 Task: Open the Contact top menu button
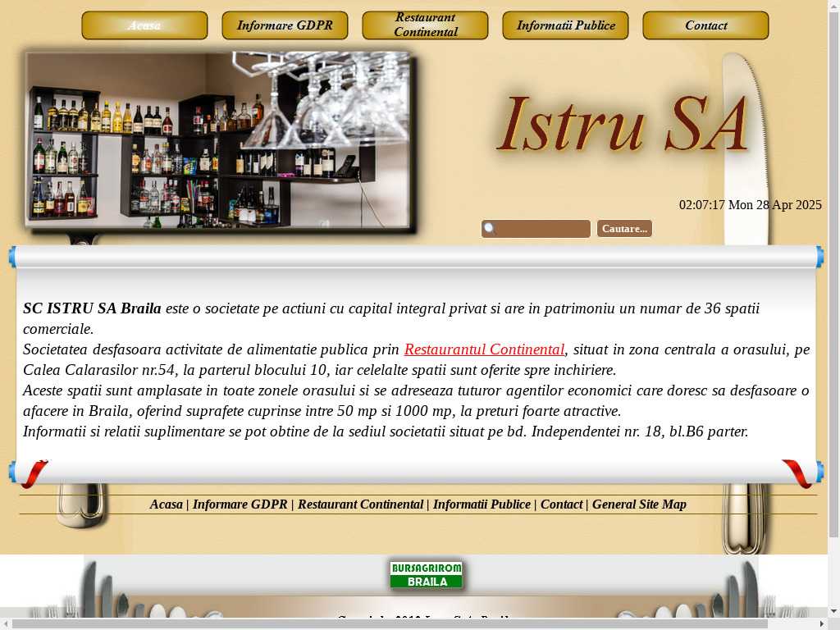pyautogui.click(x=705, y=25)
